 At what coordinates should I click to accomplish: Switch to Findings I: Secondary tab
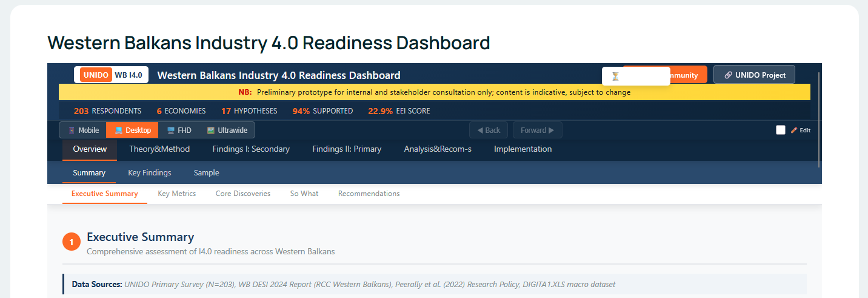(x=251, y=149)
